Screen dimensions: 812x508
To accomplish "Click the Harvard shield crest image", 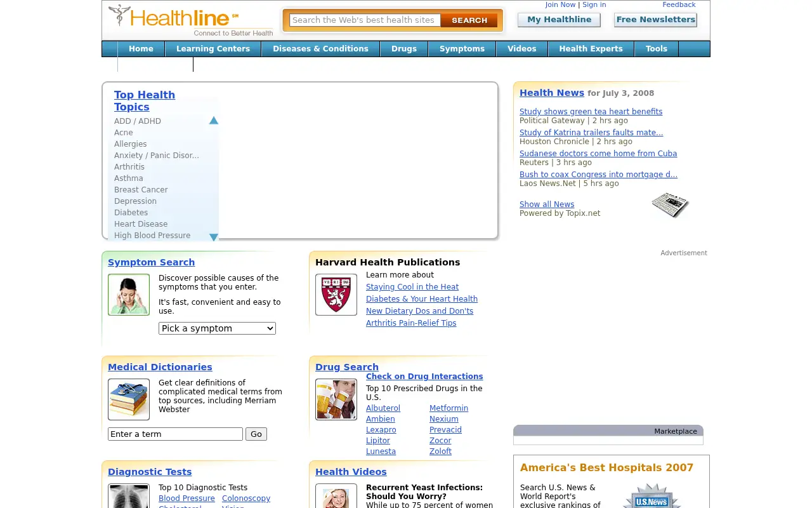I will (336, 295).
